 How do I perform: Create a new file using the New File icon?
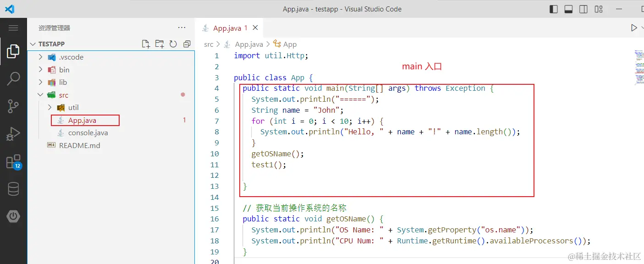(146, 44)
